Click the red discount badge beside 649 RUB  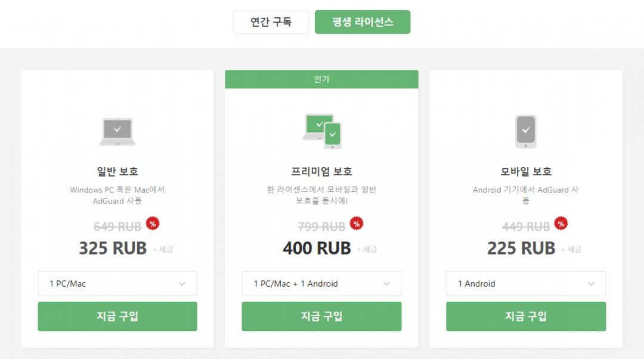click(153, 224)
